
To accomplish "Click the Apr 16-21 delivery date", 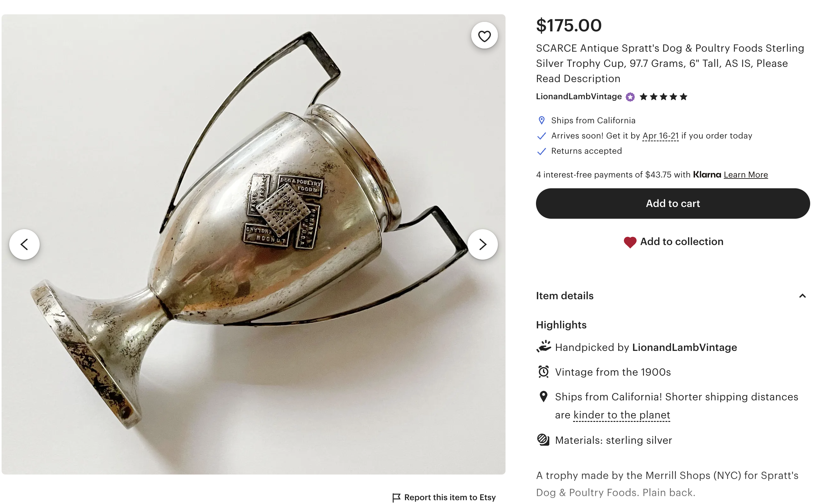I will pyautogui.click(x=660, y=136).
